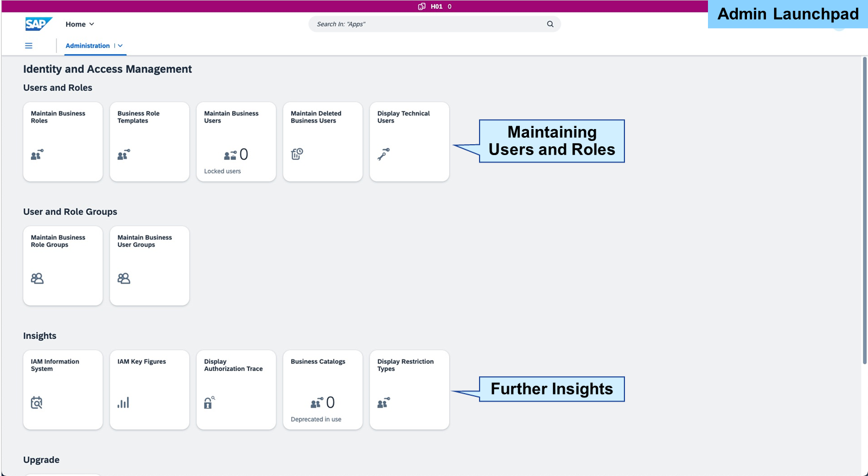Click the vertical page scrollbar
Viewport: 868px width, 476px height.
tap(865, 210)
